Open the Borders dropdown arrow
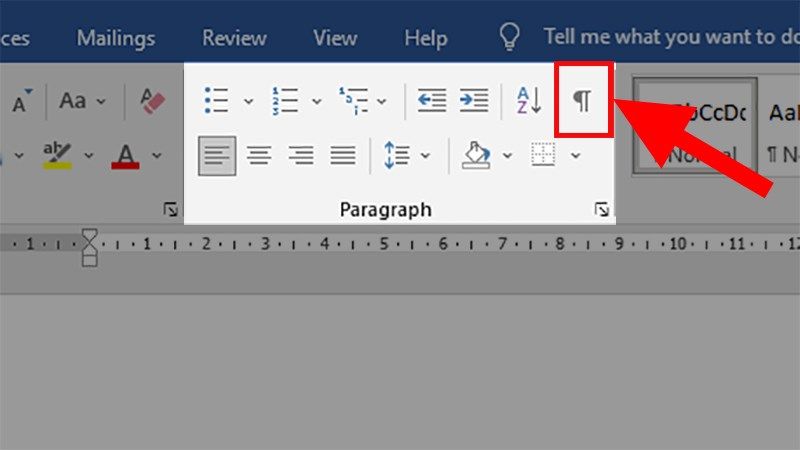 (x=576, y=156)
